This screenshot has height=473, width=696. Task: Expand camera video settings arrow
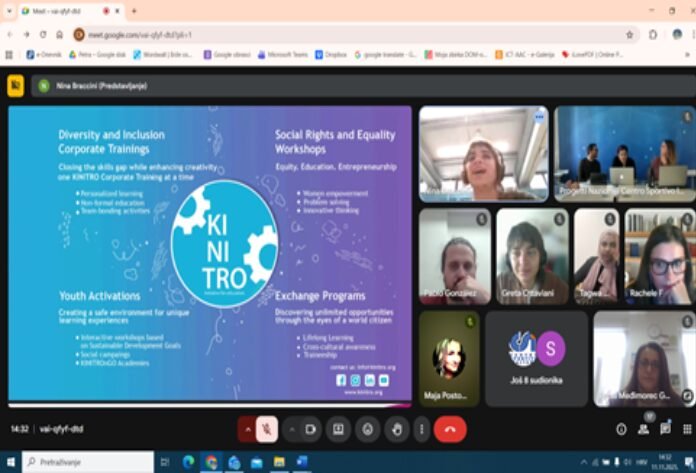(x=292, y=429)
